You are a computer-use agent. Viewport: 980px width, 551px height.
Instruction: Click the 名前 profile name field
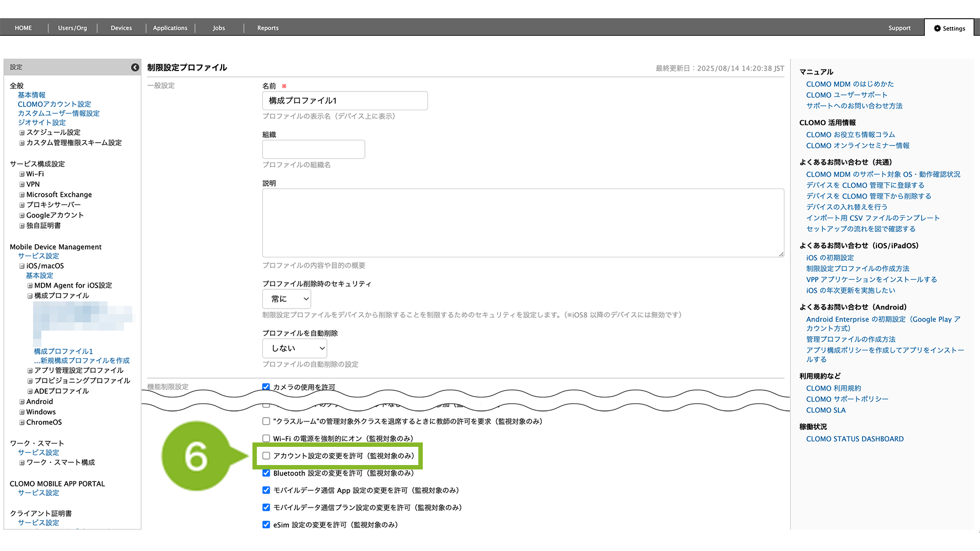click(x=344, y=101)
